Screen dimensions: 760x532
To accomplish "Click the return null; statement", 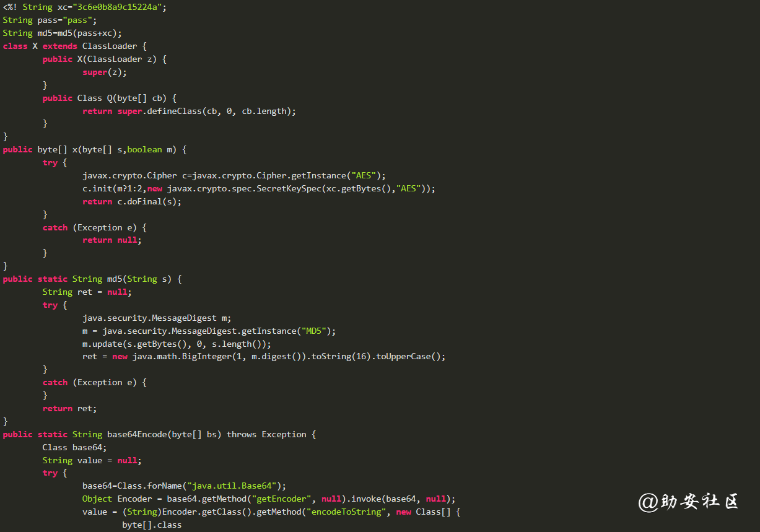I will point(112,240).
